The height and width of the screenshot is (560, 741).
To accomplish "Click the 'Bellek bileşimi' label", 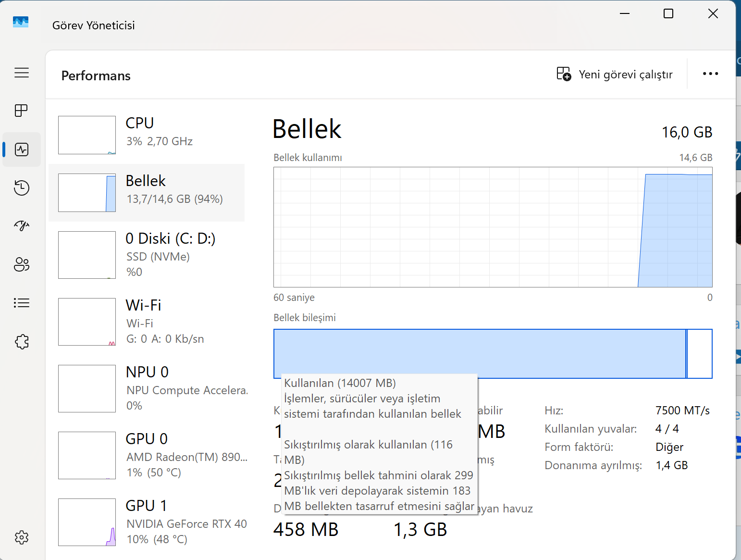I will click(305, 318).
